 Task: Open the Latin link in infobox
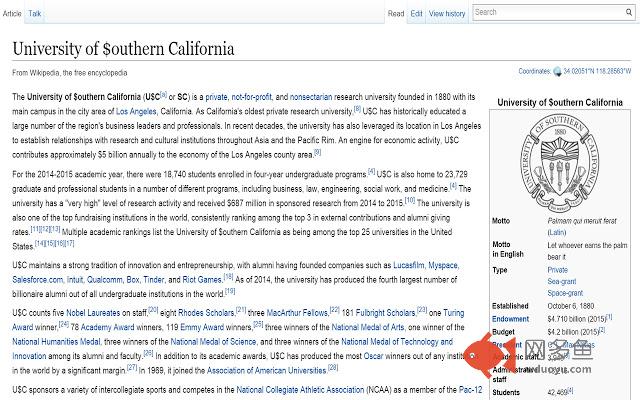pos(557,233)
